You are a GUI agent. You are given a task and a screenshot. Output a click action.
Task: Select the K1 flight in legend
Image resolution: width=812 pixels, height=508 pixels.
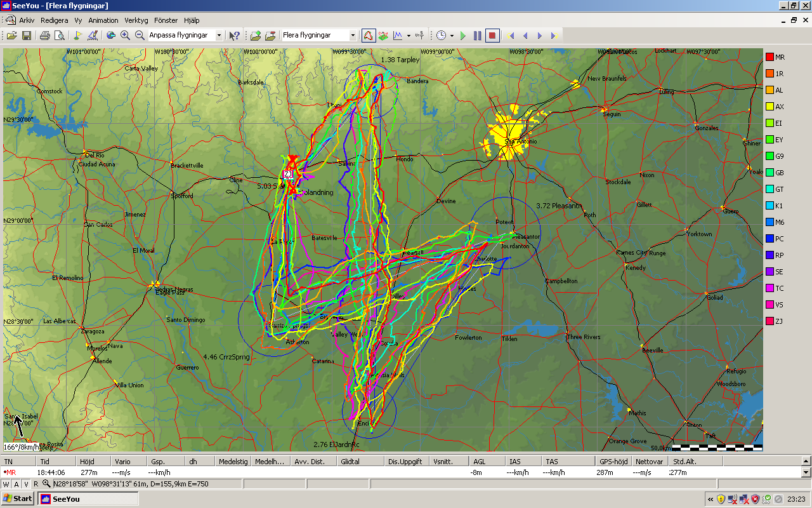pos(775,206)
